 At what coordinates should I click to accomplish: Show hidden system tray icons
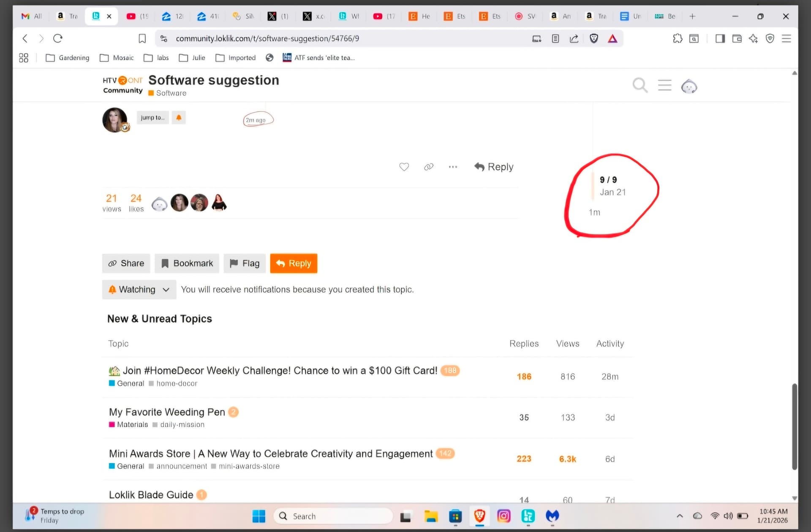679,516
